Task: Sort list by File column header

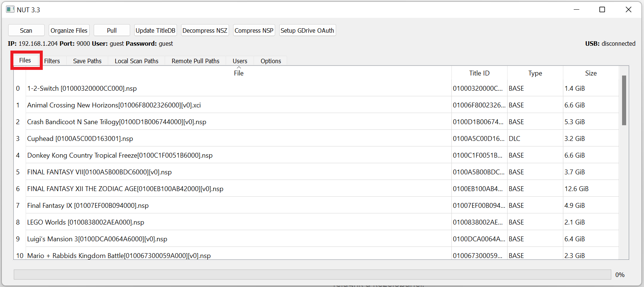Action: tap(239, 73)
